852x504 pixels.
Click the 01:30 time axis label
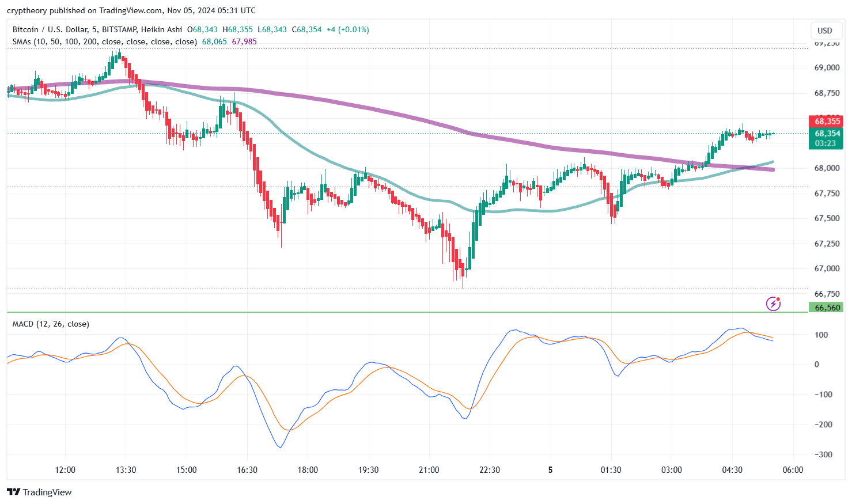[x=611, y=470]
